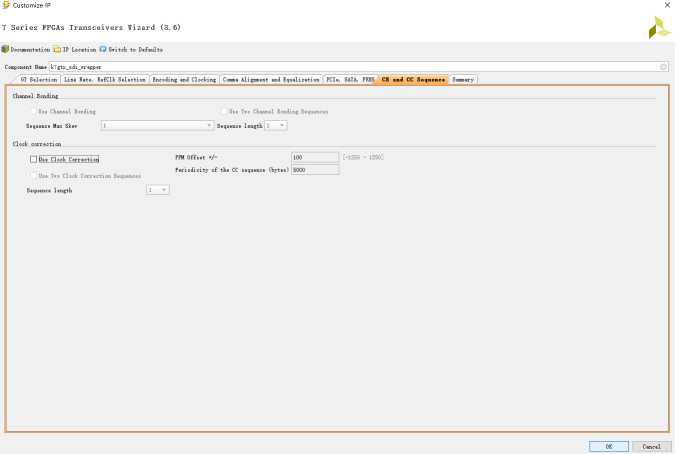Toggle Use Two Channel Bonding Sequences checkbox

[x=224, y=111]
